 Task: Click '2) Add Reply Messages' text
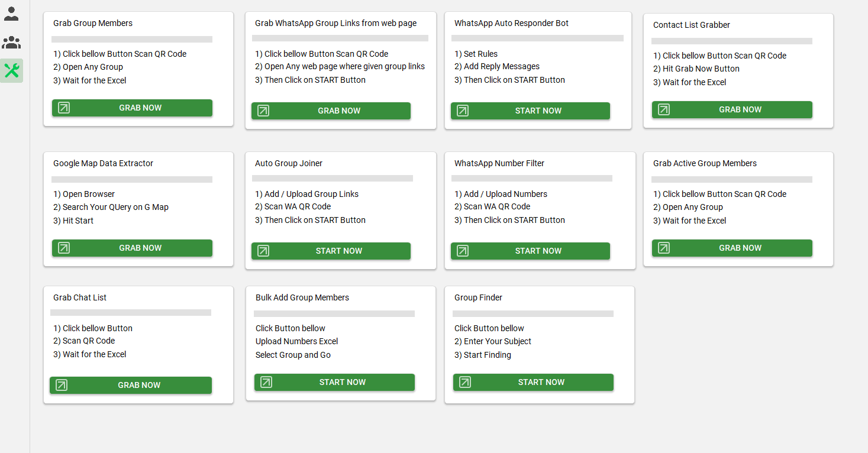pyautogui.click(x=497, y=66)
